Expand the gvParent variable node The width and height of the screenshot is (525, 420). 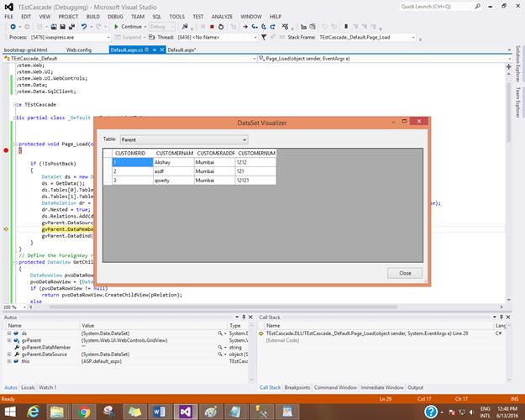(8, 340)
